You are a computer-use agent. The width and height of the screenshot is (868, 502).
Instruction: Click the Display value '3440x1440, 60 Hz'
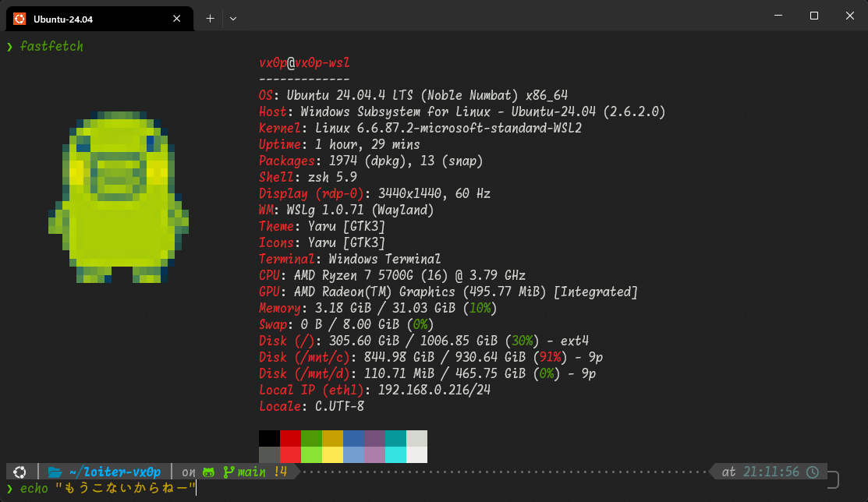(434, 194)
